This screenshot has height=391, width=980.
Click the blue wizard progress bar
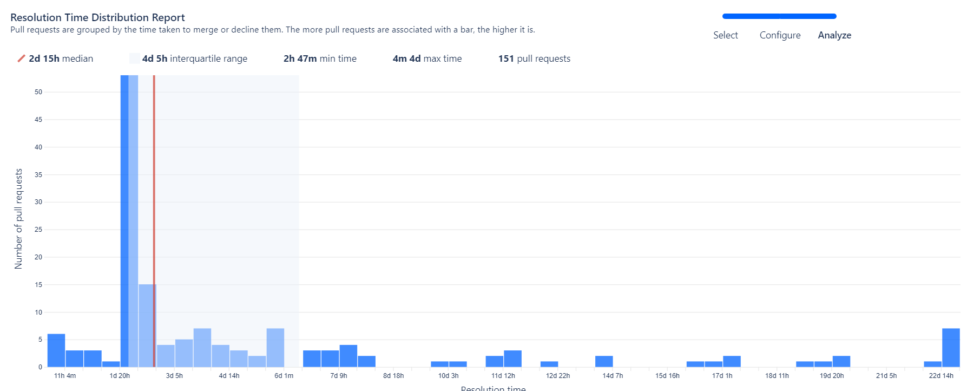pos(779,16)
